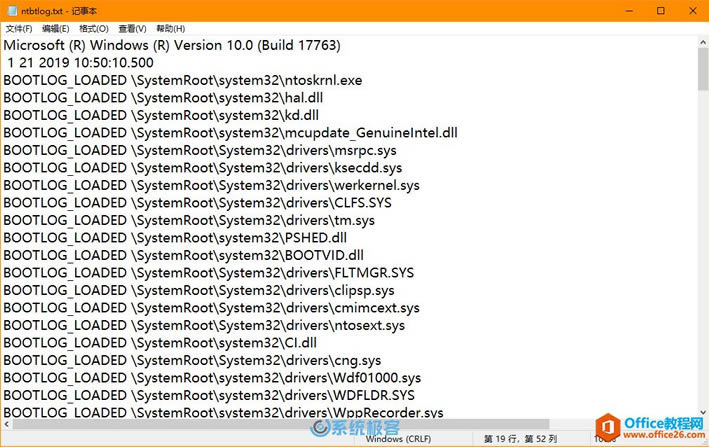This screenshot has height=447, width=709.
Task: Click the PSHED.dll log line
Action: click(x=175, y=238)
